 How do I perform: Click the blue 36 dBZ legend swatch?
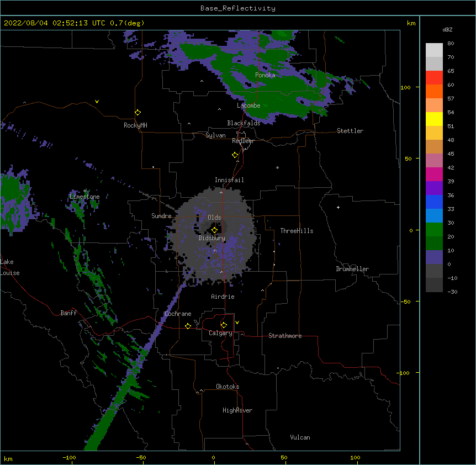coord(434,202)
